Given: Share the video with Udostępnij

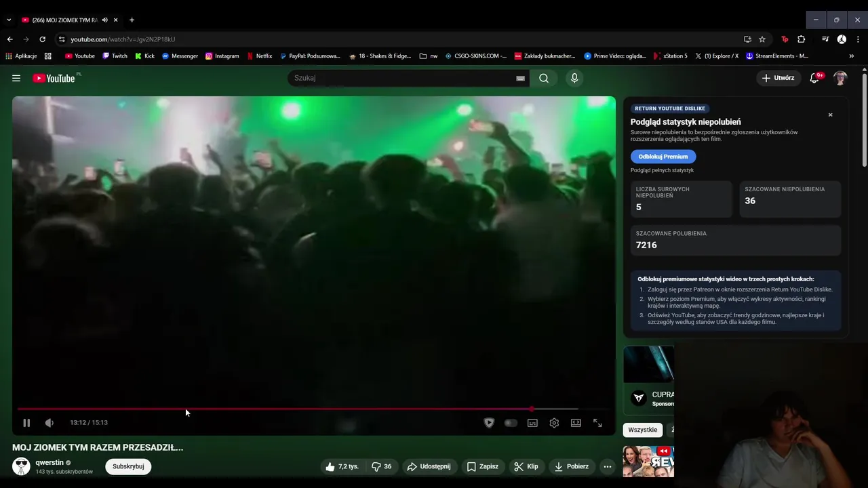Looking at the screenshot, I should click(x=429, y=466).
